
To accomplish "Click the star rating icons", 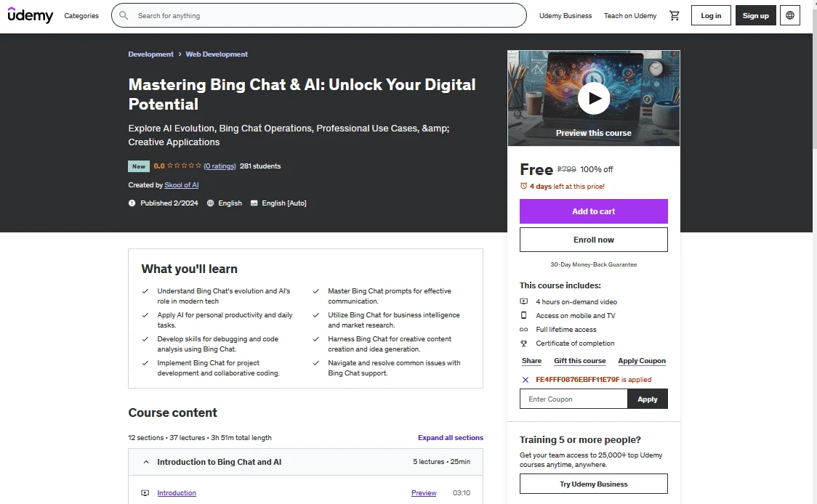I will pos(184,166).
